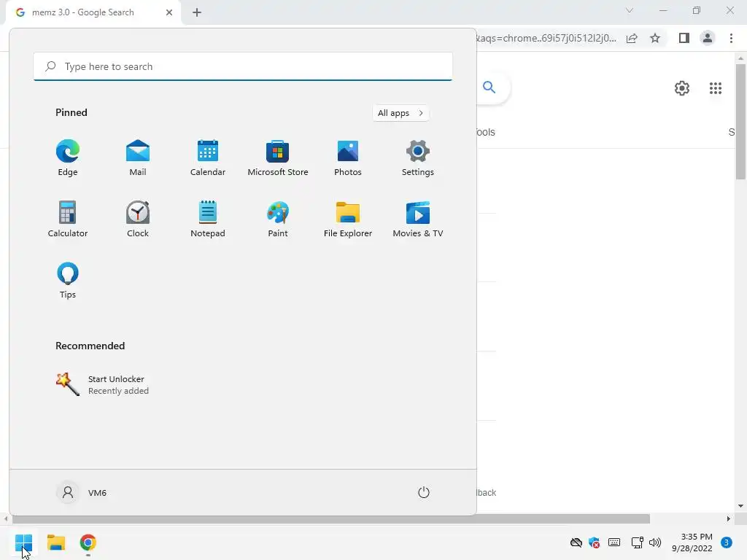747x560 pixels.
Task: Click the horizontal scrollbar right arrow
Action: pyautogui.click(x=729, y=518)
